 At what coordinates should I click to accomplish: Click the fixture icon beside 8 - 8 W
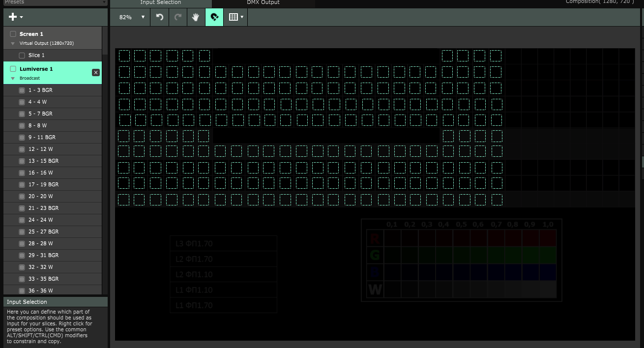click(x=22, y=126)
